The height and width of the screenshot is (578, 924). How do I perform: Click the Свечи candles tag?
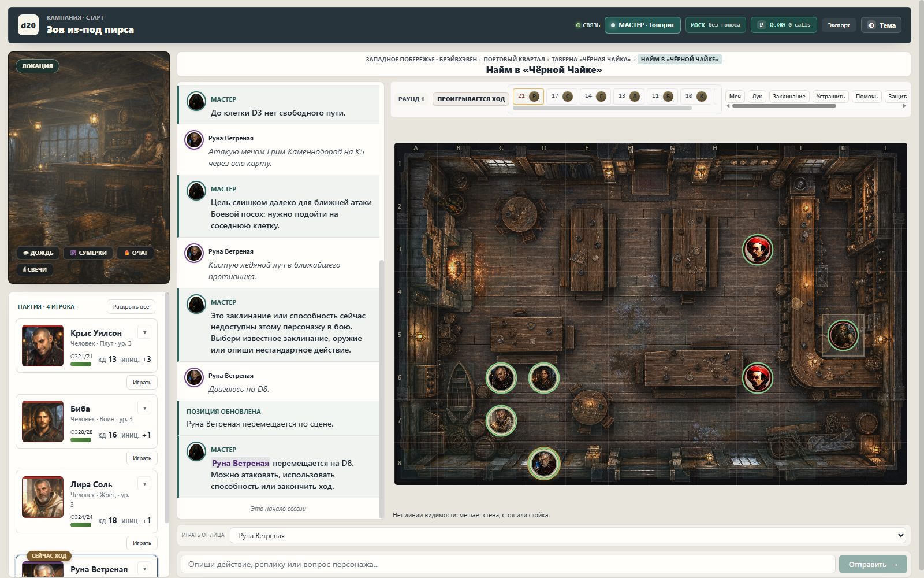click(35, 269)
